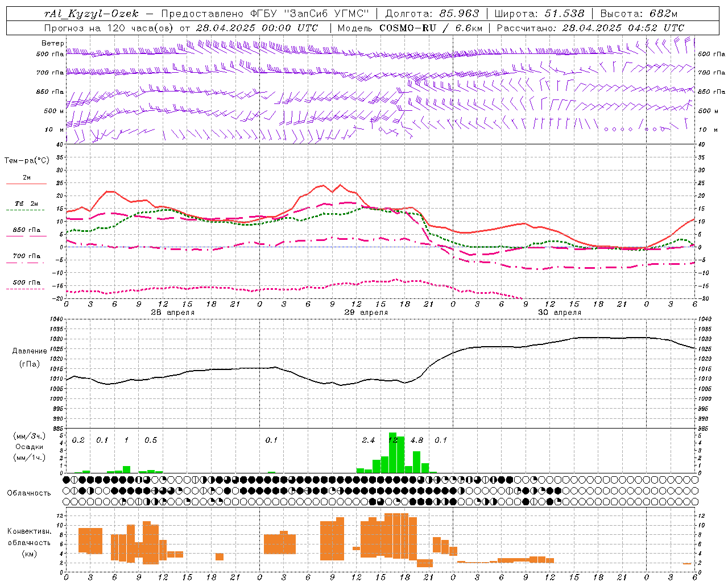Click the 28 апреля date label
Viewport: 728px width, 582px height.
point(172,313)
